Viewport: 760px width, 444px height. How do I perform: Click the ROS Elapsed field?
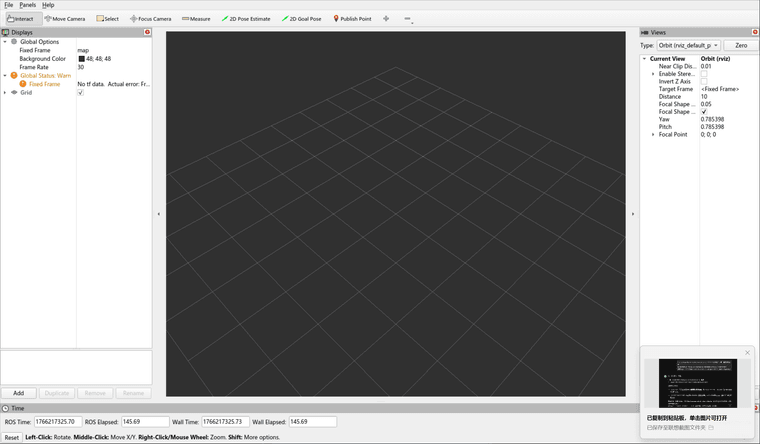(145, 422)
